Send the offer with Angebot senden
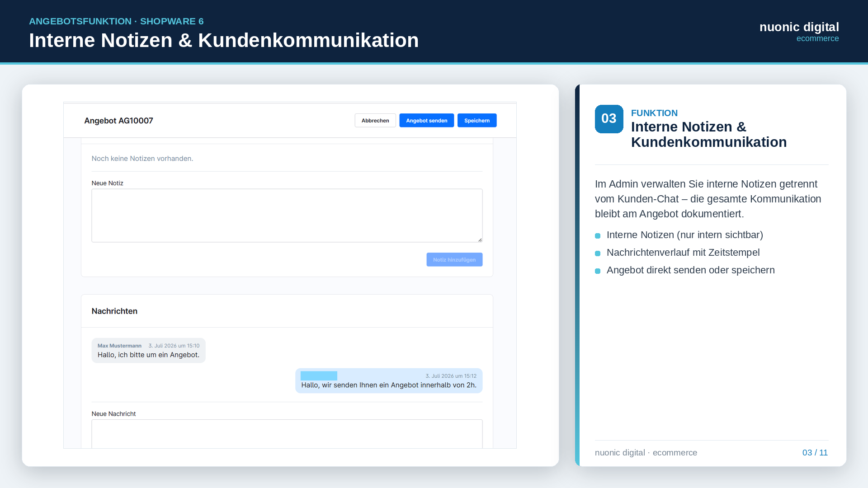This screenshot has width=868, height=488. (426, 121)
